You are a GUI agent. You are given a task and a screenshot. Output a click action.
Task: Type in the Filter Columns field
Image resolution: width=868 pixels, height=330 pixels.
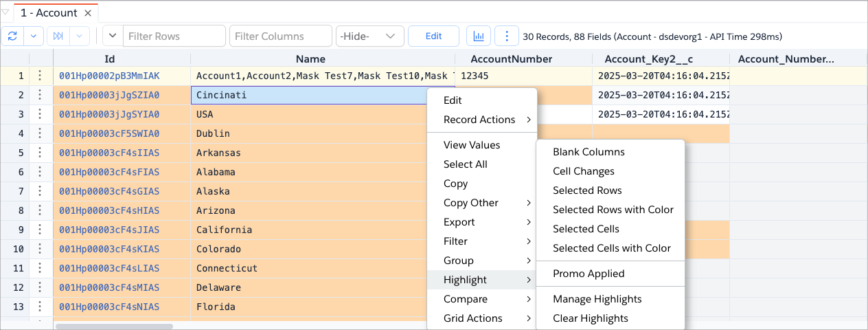[x=280, y=36]
